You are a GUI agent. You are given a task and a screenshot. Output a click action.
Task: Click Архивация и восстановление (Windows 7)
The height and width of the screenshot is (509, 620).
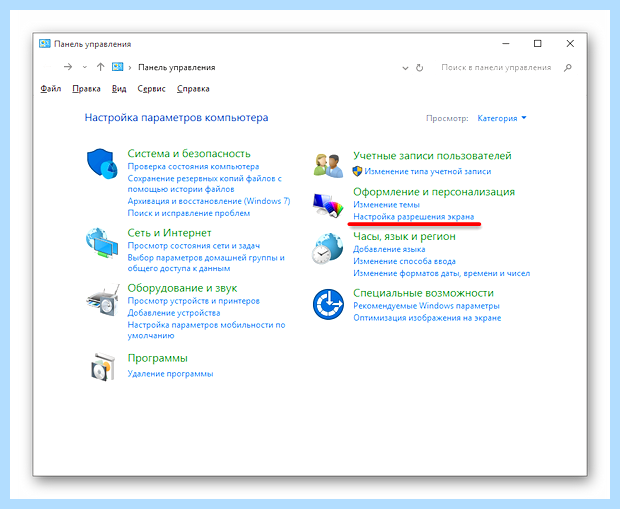208,201
